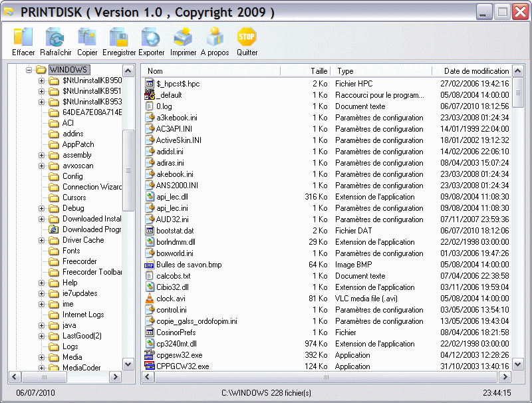
Task: Click the icon of CosinorPrefs file
Action: [150, 333]
